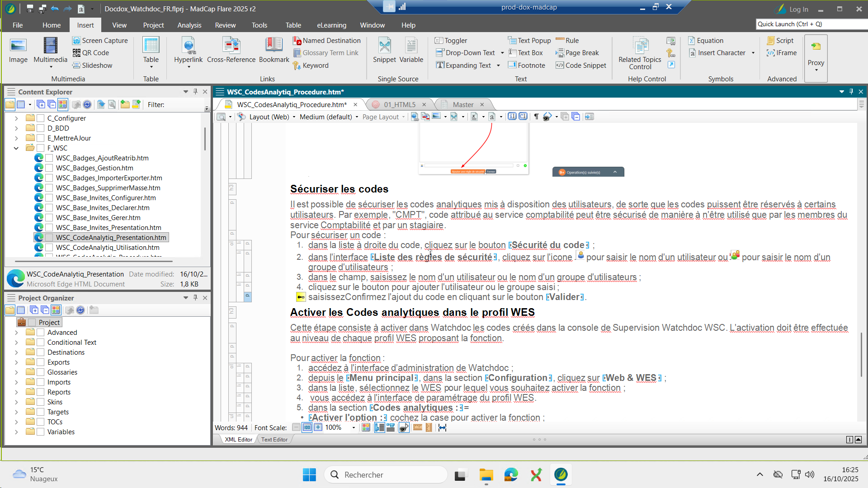
Task: Switch to the 01_HTML5 document tab
Action: tap(399, 105)
